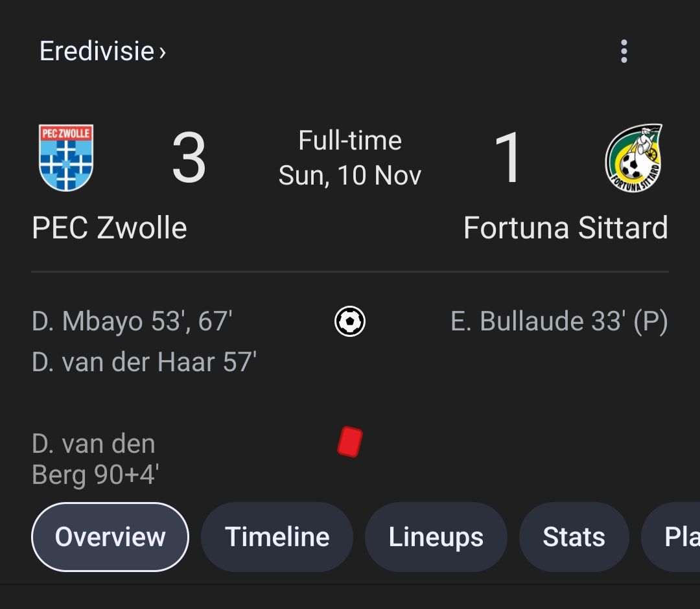Viewport: 700px width, 609px height.
Task: Tap the PEC Zwolle club crest
Action: click(66, 158)
